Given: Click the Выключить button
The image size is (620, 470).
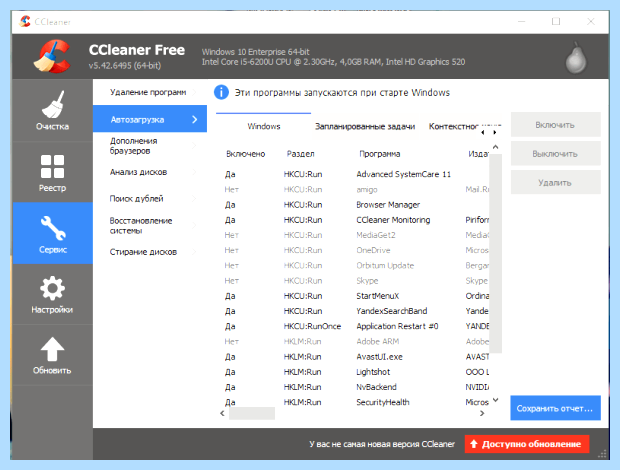Looking at the screenshot, I should [555, 154].
